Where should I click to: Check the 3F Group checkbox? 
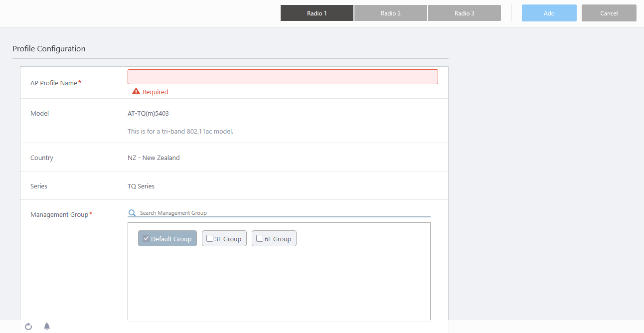coord(210,238)
